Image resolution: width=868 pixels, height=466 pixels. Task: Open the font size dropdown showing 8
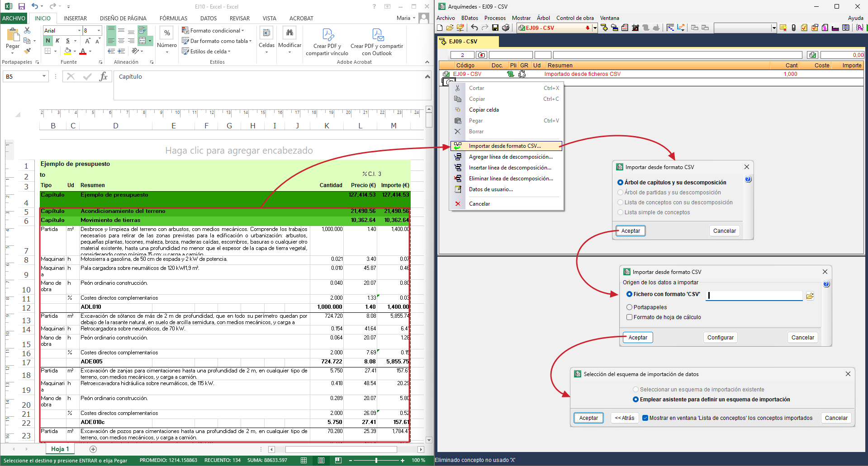coord(99,30)
